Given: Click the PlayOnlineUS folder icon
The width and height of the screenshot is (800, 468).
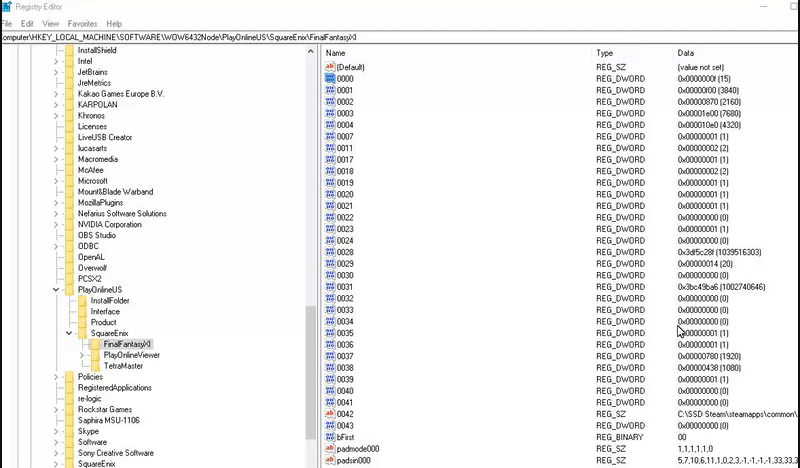Looking at the screenshot, I should (x=69, y=290).
